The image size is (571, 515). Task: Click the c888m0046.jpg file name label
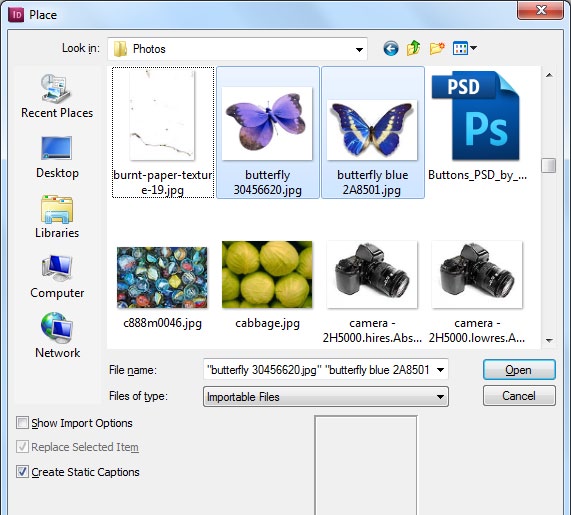point(162,323)
